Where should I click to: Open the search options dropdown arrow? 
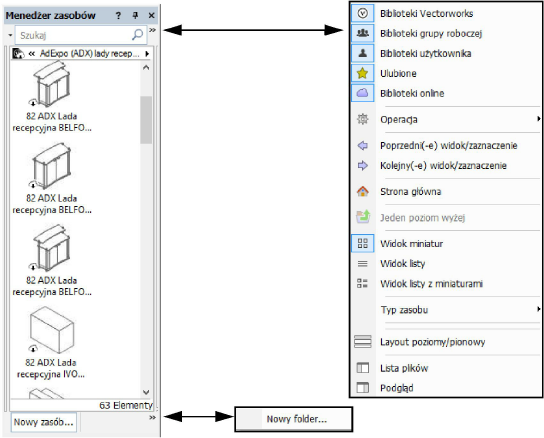pyautogui.click(x=10, y=35)
